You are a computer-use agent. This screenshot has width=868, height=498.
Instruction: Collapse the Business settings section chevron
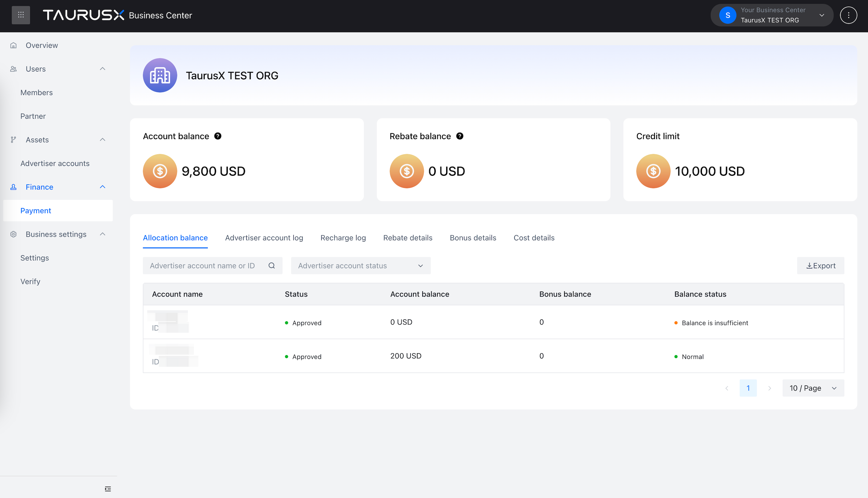point(102,234)
